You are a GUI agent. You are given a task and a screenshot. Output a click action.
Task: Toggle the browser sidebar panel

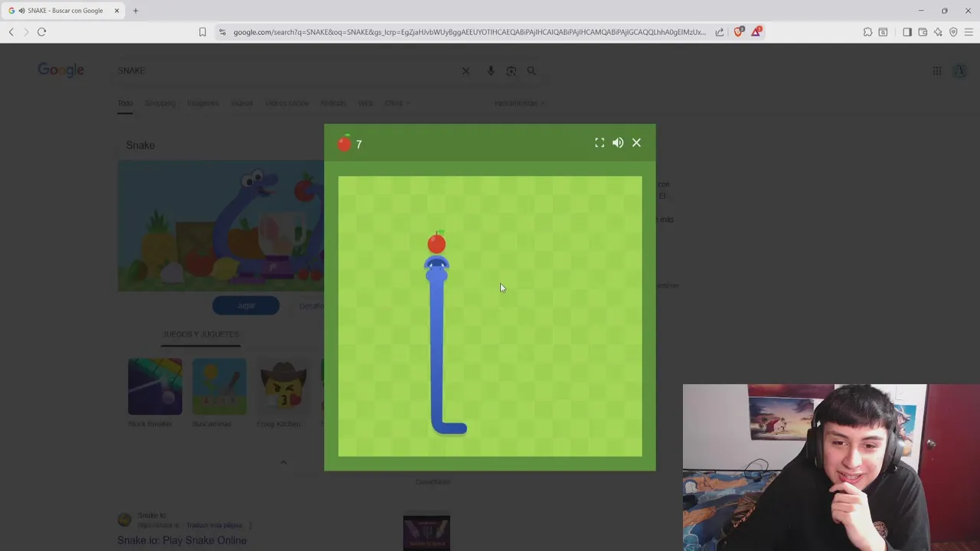click(907, 32)
